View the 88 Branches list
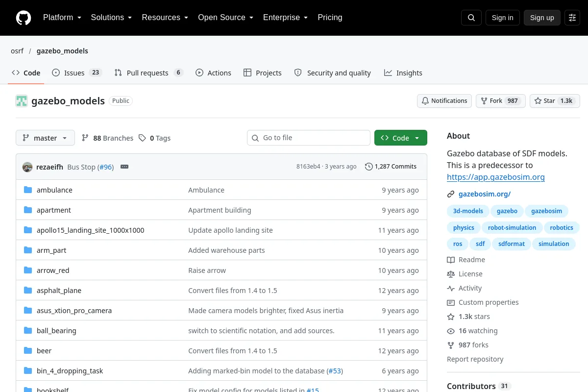The width and height of the screenshot is (588, 392). pos(107,138)
